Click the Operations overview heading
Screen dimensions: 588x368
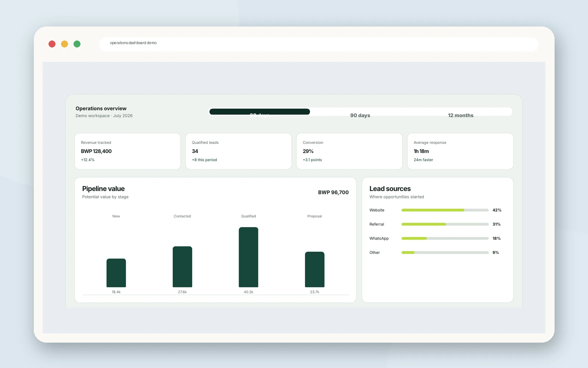[x=101, y=109]
